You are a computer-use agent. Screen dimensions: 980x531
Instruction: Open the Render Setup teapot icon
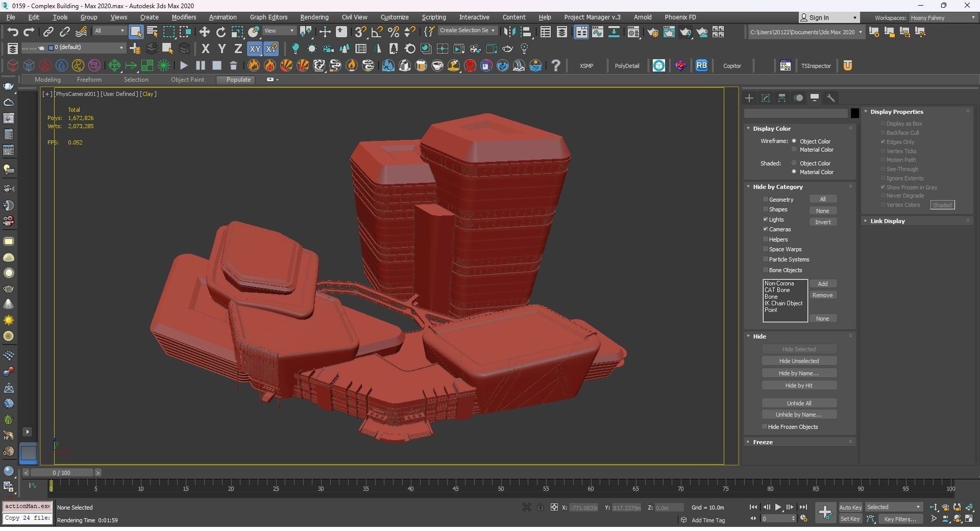tap(652, 32)
